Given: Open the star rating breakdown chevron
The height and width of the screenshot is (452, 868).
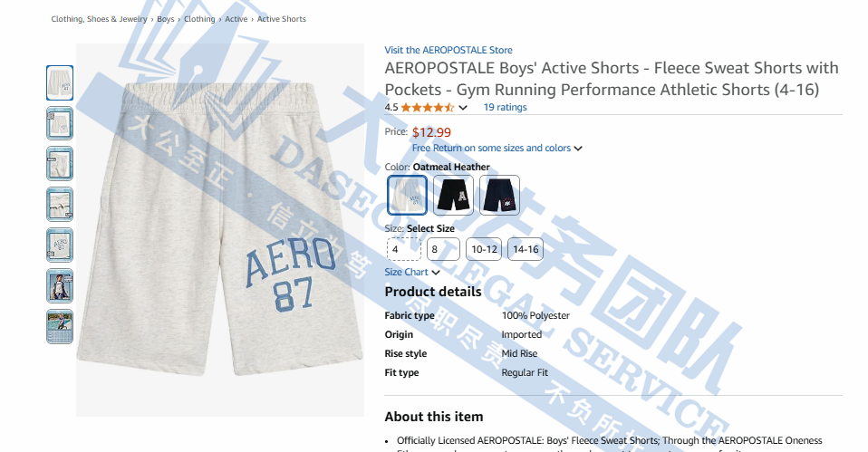Looking at the screenshot, I should pos(463,107).
